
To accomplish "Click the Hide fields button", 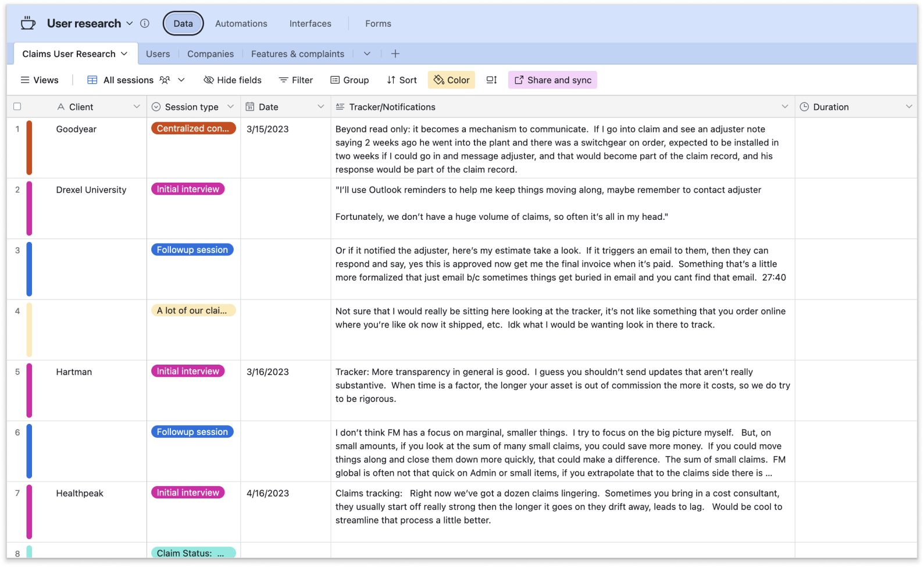I will tap(233, 80).
